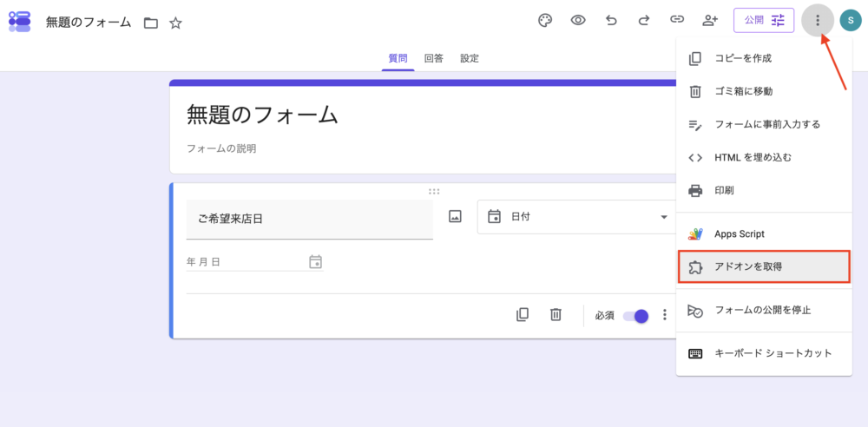Open the theme customization palette icon
This screenshot has width=868, height=427.
coord(545,21)
